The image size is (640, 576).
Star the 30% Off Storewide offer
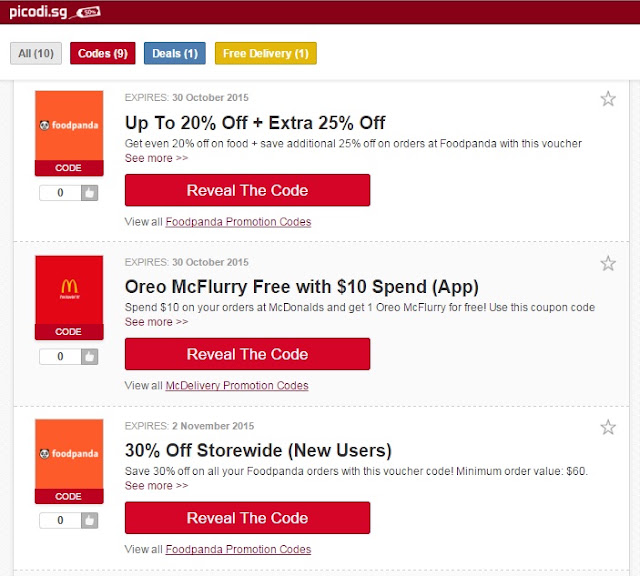pos(608,427)
